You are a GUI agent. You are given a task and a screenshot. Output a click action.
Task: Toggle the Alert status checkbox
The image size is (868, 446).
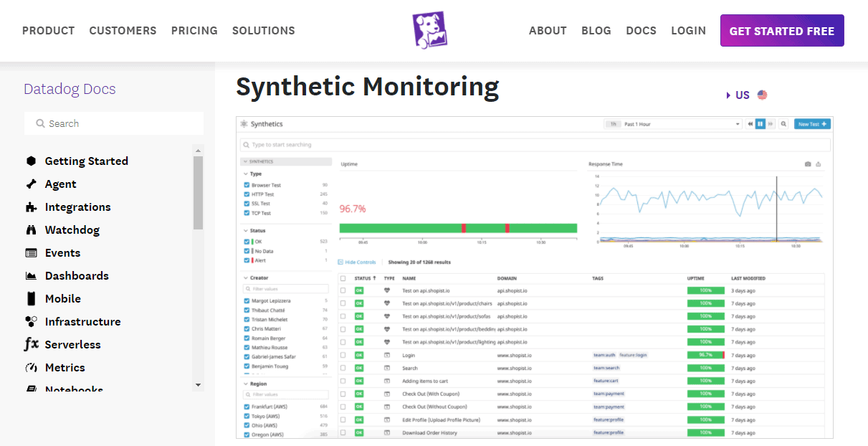pos(247,260)
